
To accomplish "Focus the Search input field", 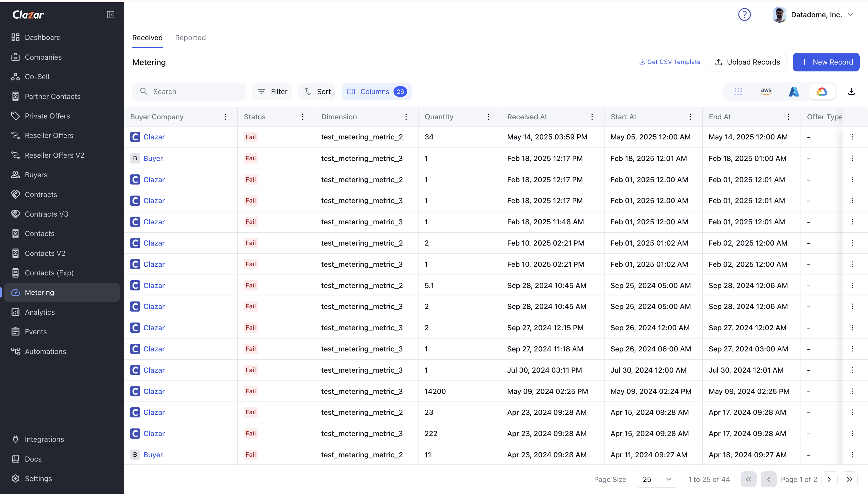I will tap(189, 92).
